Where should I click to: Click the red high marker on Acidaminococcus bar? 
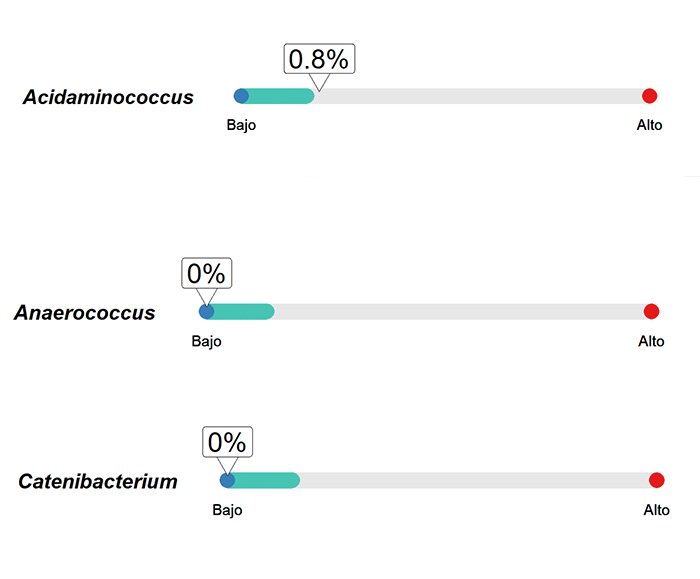click(x=650, y=96)
